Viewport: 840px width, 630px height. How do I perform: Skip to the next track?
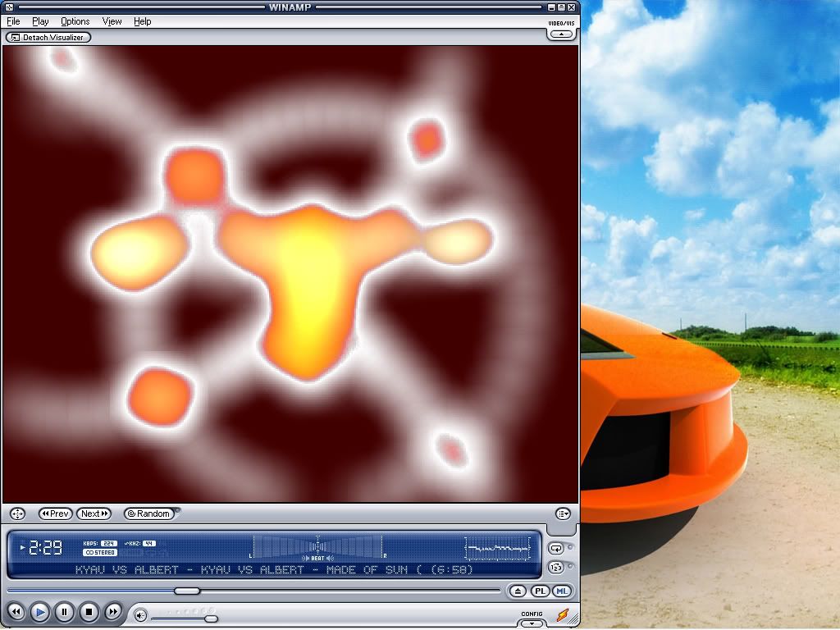pos(112,612)
